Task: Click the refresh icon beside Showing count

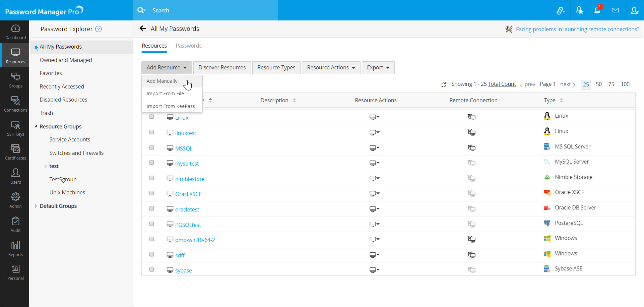Action: coord(444,85)
